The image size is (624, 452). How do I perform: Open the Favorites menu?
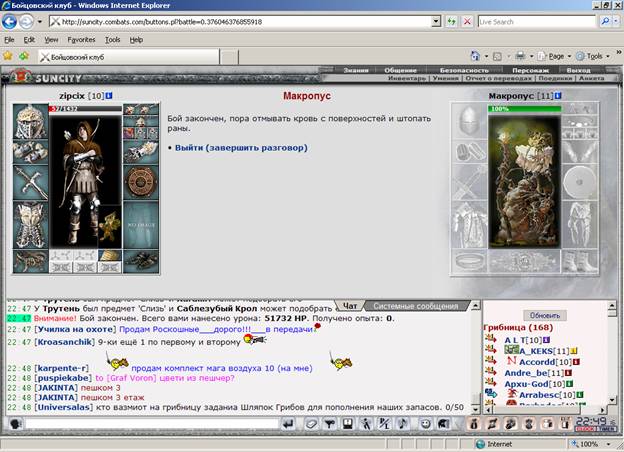click(x=81, y=39)
